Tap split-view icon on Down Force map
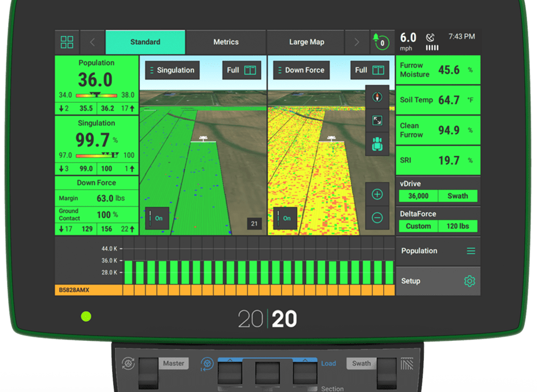The image size is (537, 392). tap(378, 70)
